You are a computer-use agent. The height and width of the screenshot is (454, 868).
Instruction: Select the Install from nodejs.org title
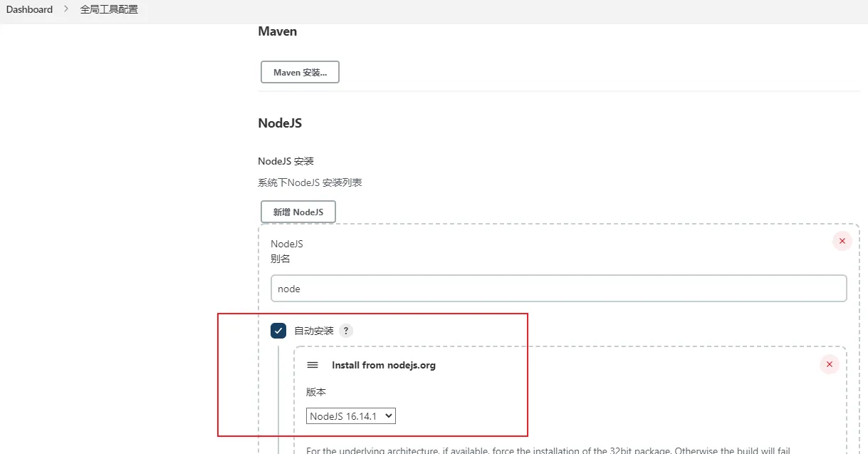383,365
